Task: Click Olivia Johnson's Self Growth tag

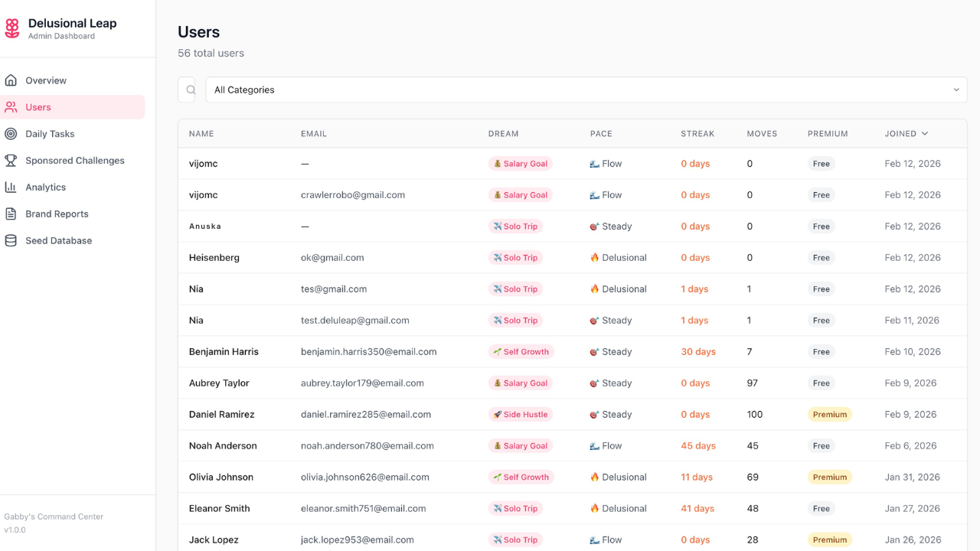Action: pos(521,478)
